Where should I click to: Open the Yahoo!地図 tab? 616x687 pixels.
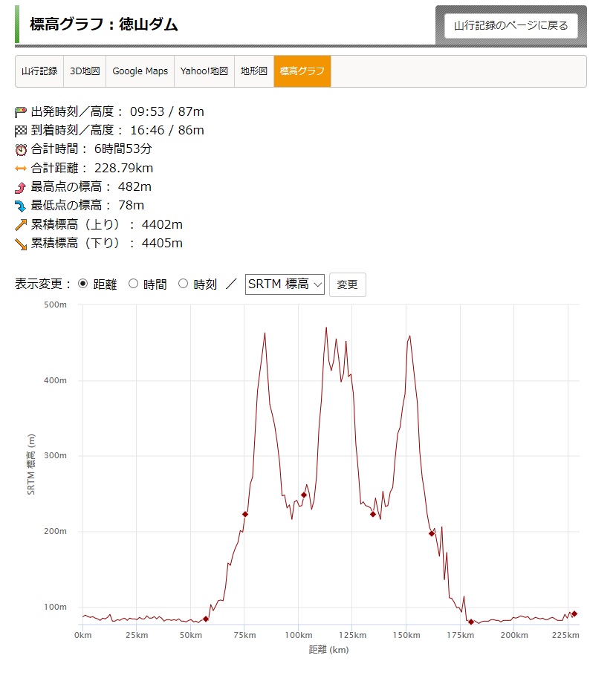point(204,71)
